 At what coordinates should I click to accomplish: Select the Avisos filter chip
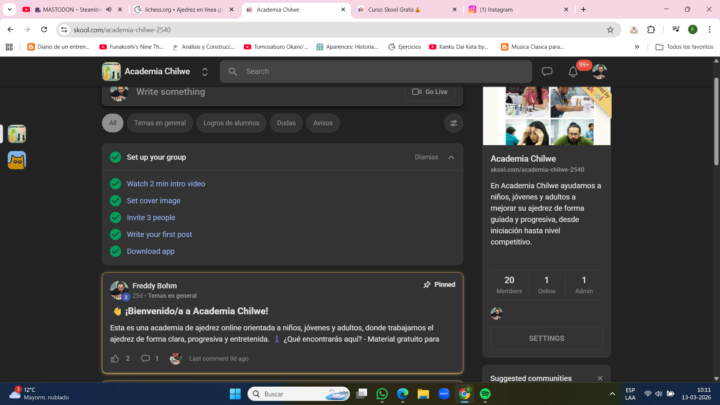[323, 123]
